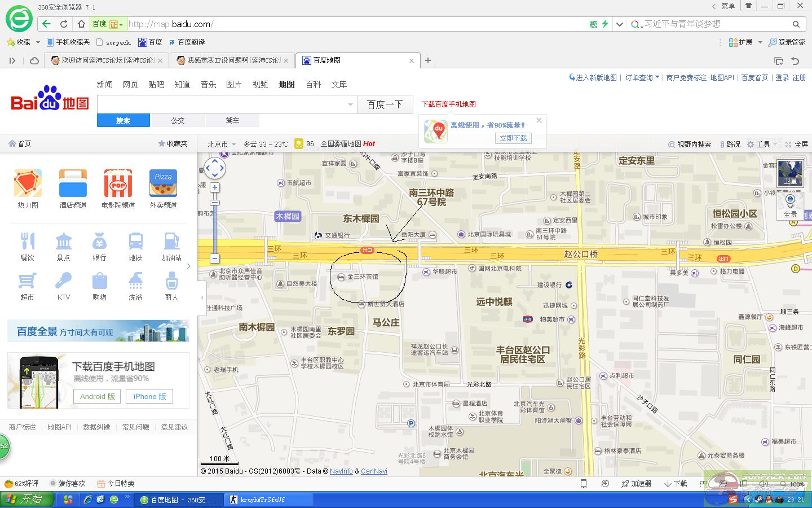Image resolution: width=812 pixels, height=508 pixels.
Task: Select the 驾车 driving search tab
Action: pos(232,120)
